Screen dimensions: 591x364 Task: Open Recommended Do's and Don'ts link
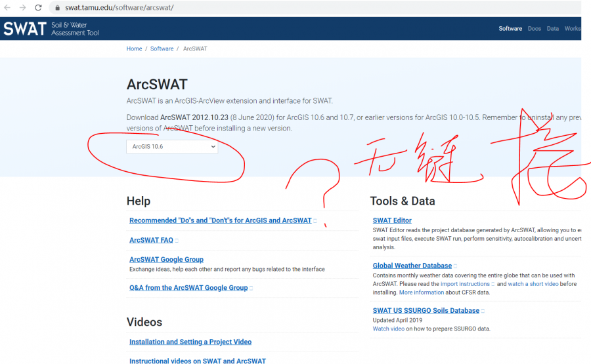click(x=221, y=220)
